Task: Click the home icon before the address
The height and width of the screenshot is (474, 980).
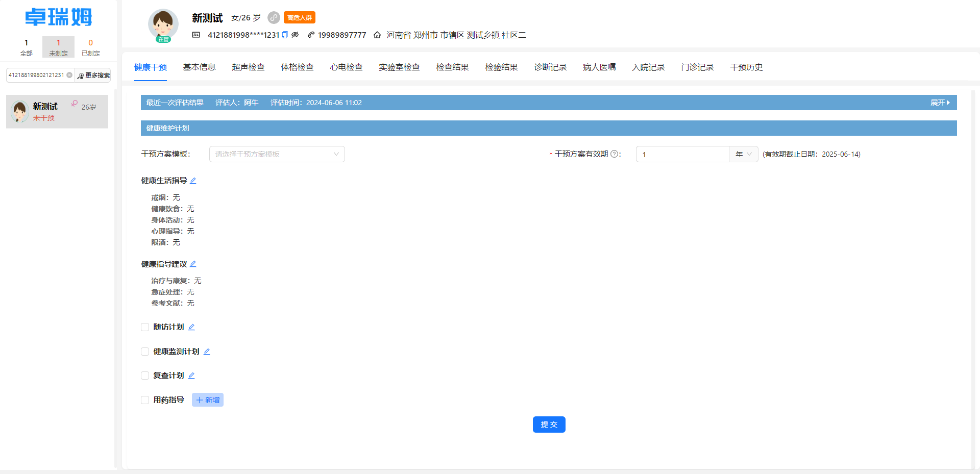Action: click(x=377, y=35)
